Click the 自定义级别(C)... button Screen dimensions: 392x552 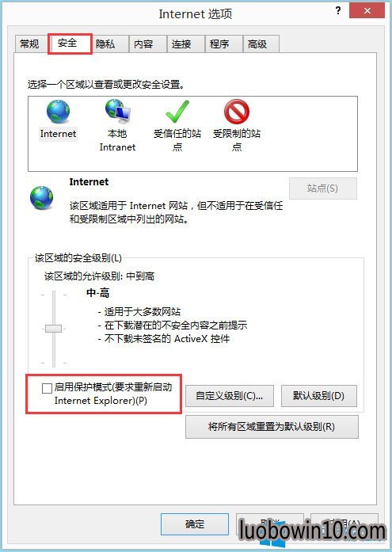(x=230, y=396)
